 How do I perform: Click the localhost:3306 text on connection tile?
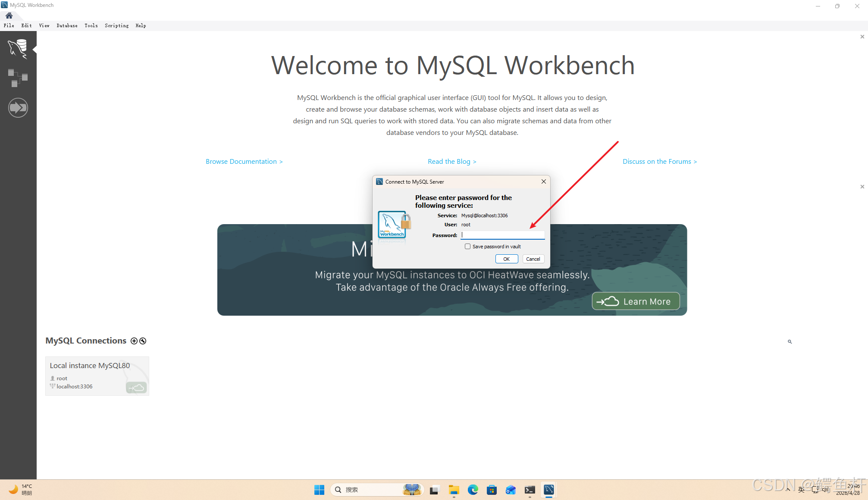(x=75, y=387)
